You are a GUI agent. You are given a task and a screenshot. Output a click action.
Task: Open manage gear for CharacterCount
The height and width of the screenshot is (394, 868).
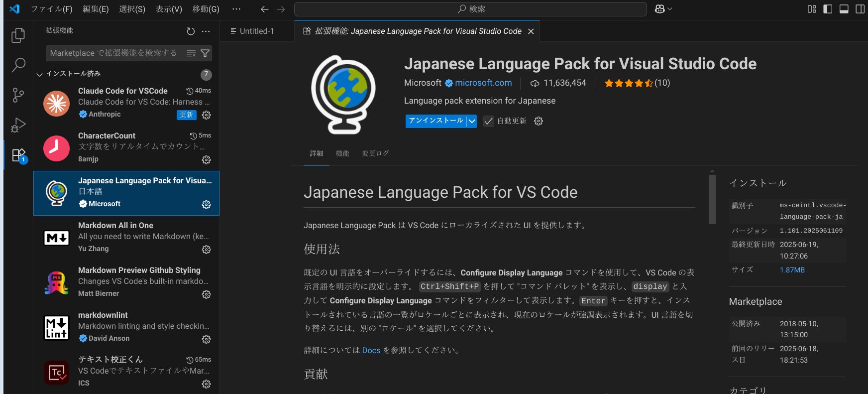click(x=206, y=160)
